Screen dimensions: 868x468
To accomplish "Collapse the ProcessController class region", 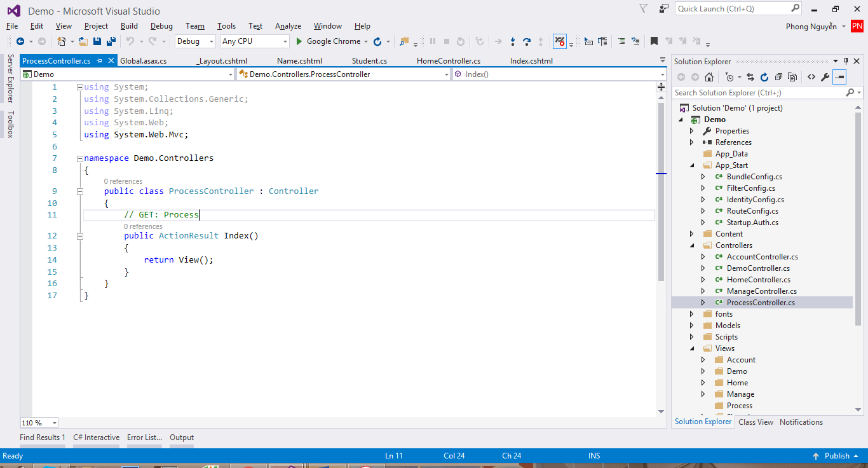I will [x=79, y=191].
